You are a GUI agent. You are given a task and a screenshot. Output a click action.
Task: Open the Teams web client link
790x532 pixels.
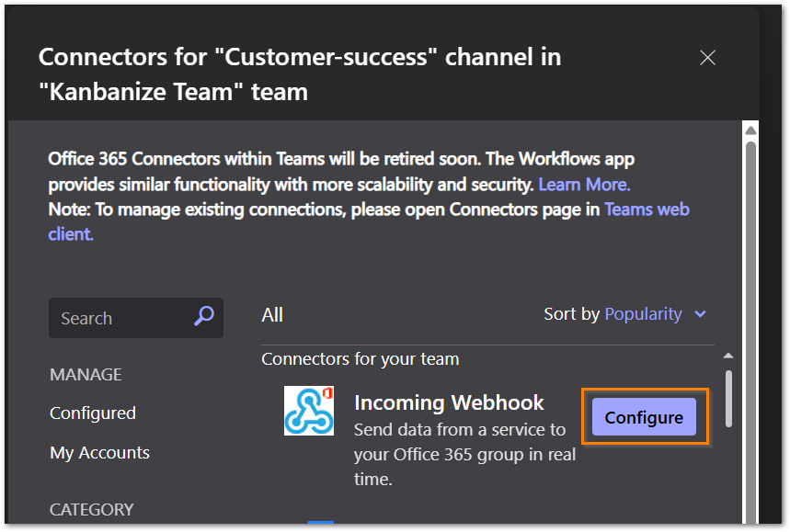(x=647, y=209)
